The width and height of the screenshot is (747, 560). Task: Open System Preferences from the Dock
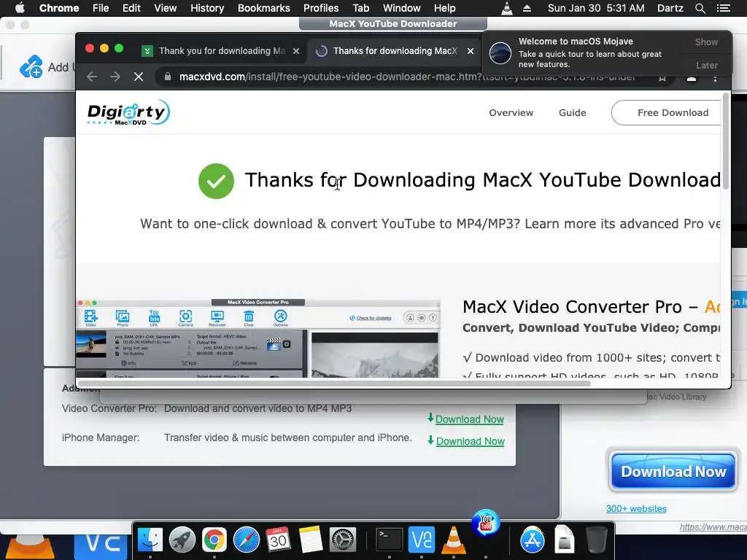click(x=343, y=540)
